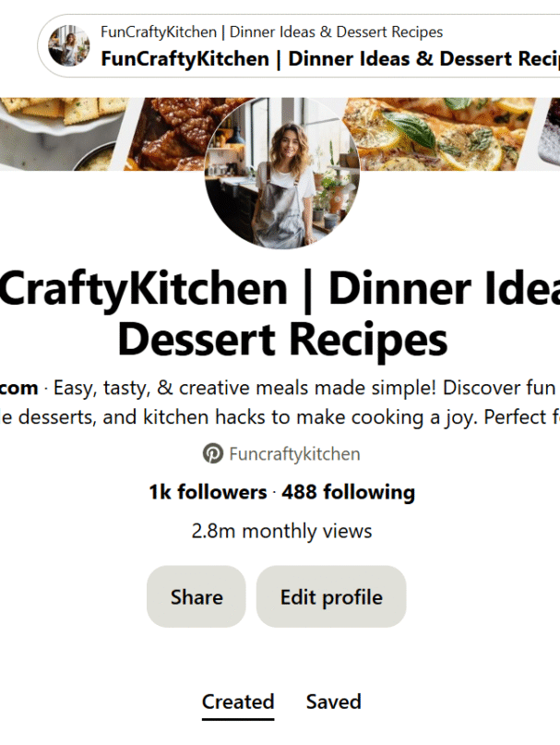This screenshot has width=560, height=745.
Task: Open the lemon herb fish cover image
Action: 434,134
